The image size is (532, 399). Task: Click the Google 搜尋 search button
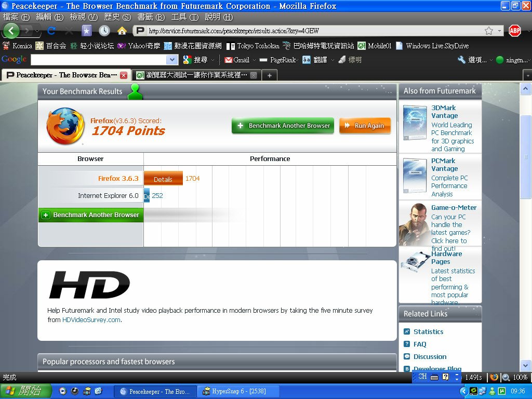[x=195, y=60]
